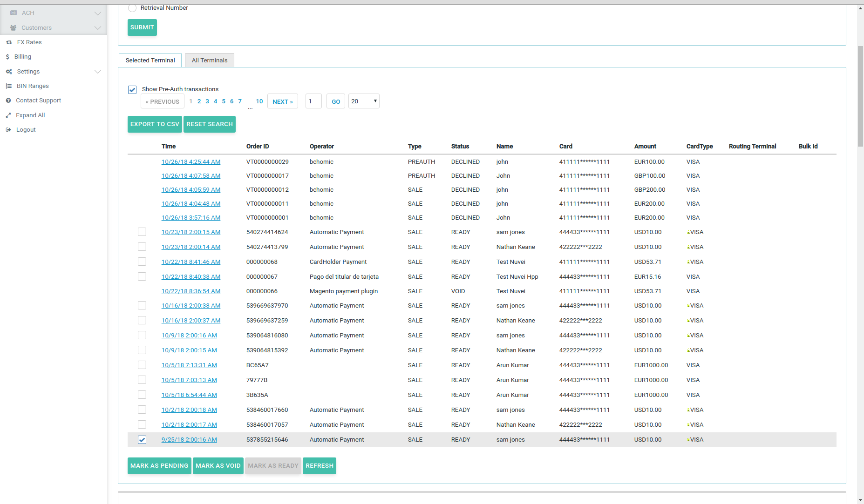Image resolution: width=864 pixels, height=504 pixels.
Task: Check the box for order BC65A7
Action: (142, 365)
